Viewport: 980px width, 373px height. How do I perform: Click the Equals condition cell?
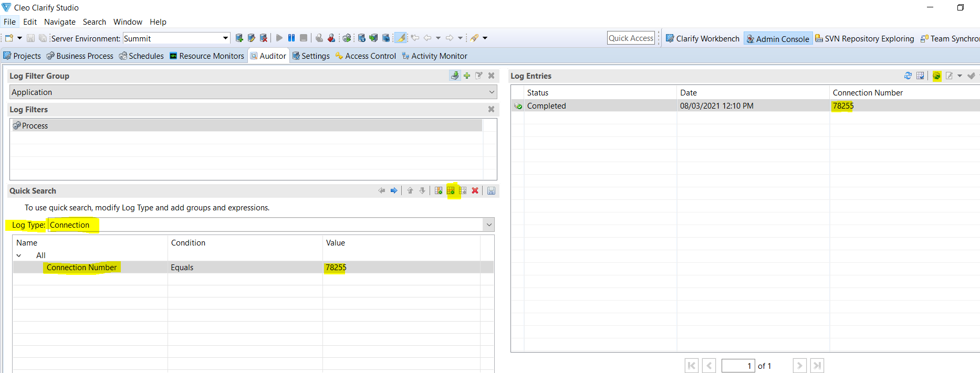(x=245, y=267)
